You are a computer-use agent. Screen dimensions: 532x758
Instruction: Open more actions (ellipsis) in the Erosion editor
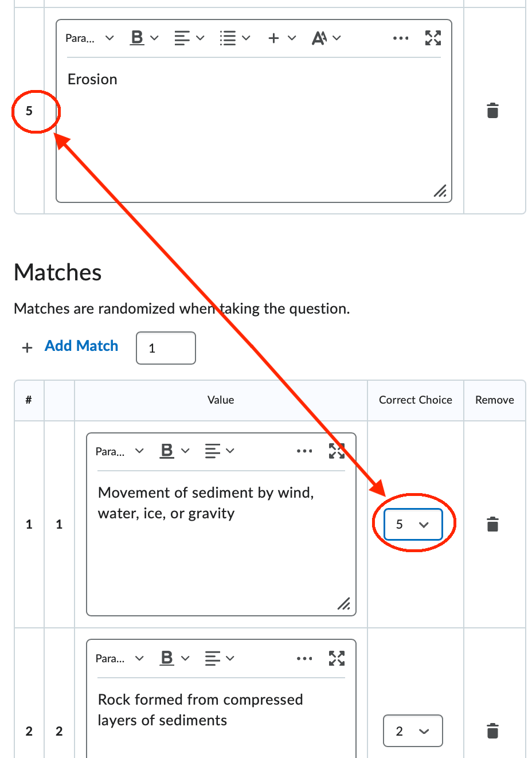(x=400, y=37)
